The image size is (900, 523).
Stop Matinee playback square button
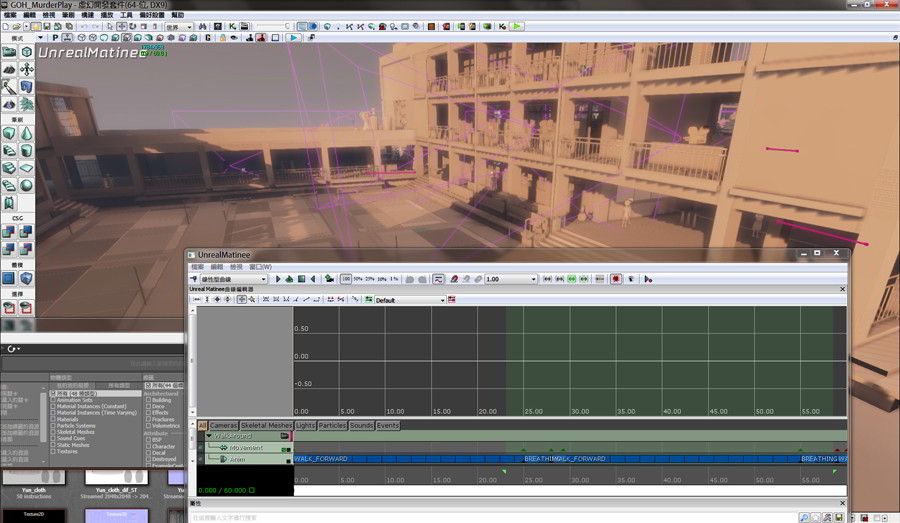click(x=301, y=279)
